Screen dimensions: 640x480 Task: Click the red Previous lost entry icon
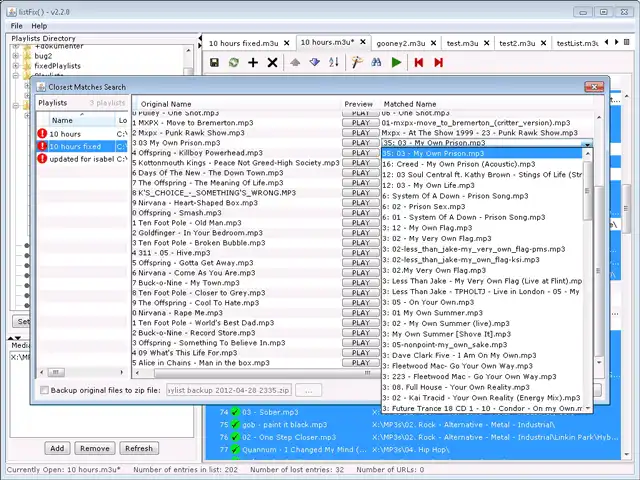[x=419, y=62]
